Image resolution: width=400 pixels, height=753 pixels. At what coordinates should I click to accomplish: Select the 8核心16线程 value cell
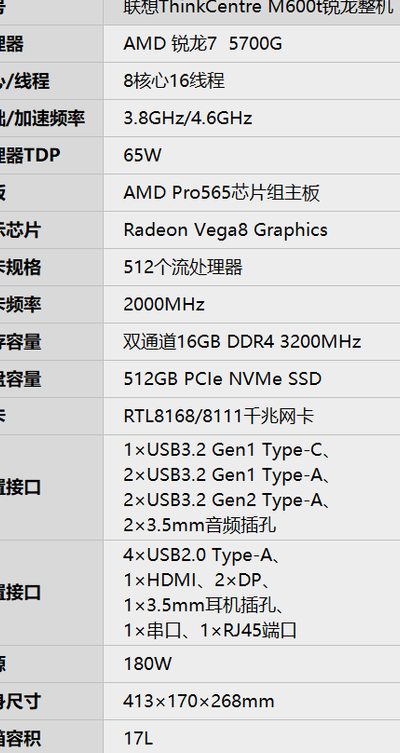tap(252, 81)
